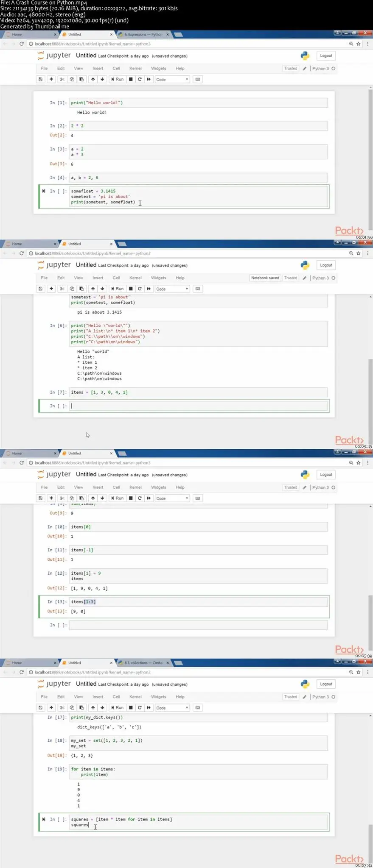This screenshot has height=868, width=373.
Task: Click the bookmark star icon in second frame address bar
Action: [x=359, y=253]
